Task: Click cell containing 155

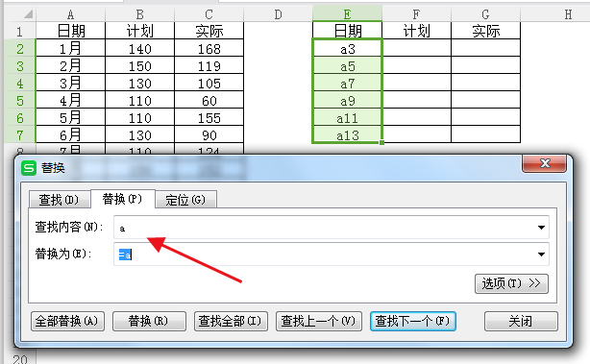Action: click(x=209, y=117)
